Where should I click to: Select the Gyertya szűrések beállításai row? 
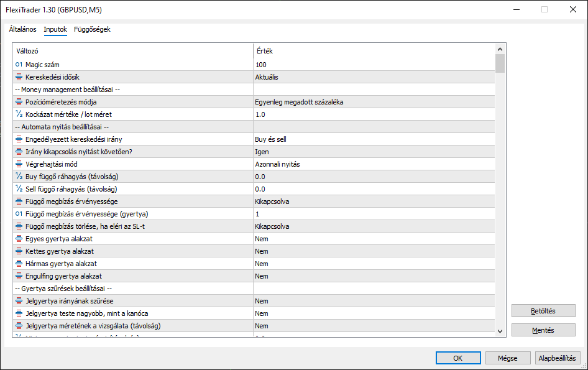254,288
